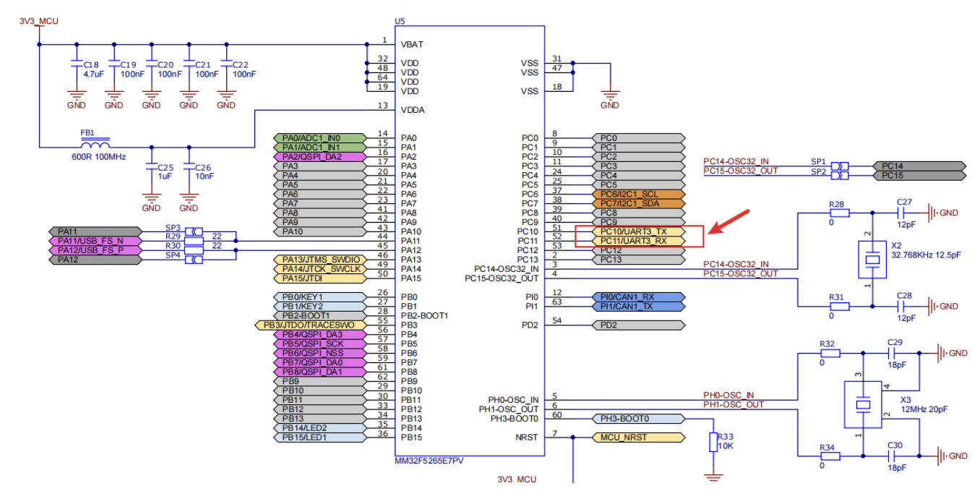980x499 pixels.
Task: Select the C29 capacitor designator
Action: pyautogui.click(x=894, y=342)
